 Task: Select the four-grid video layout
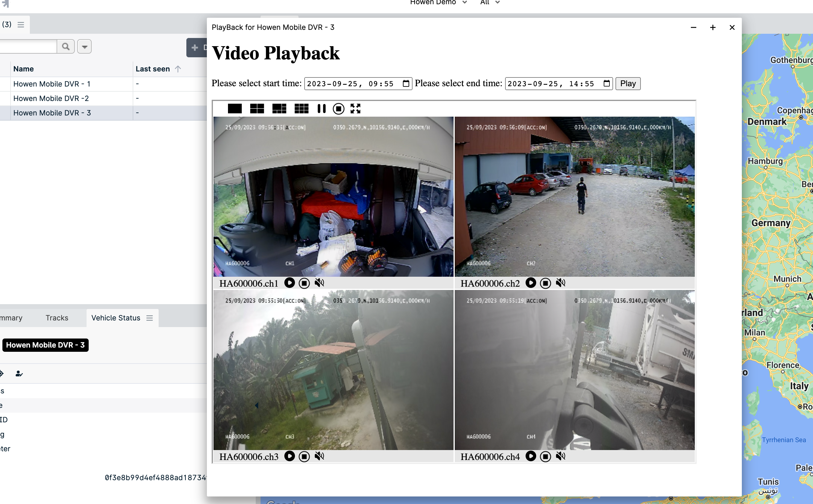click(x=257, y=109)
